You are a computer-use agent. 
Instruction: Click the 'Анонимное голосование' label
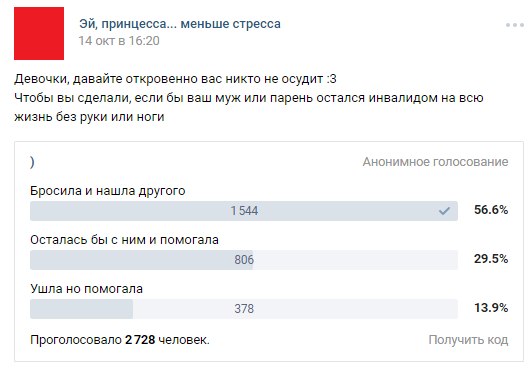coord(435,162)
